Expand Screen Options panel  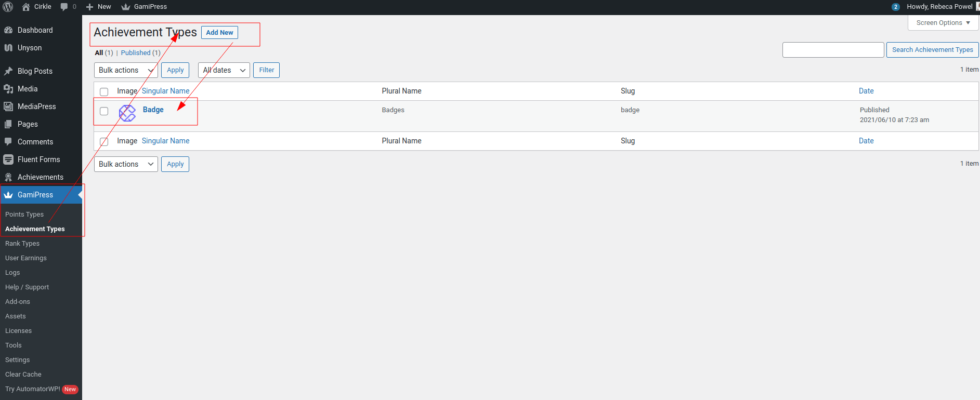tap(943, 23)
